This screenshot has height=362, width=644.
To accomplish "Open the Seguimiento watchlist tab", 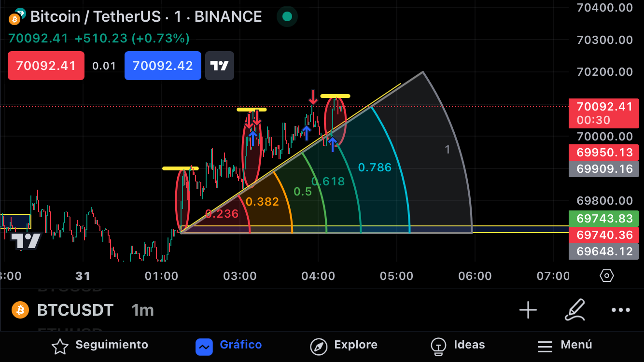I will pyautogui.click(x=100, y=345).
